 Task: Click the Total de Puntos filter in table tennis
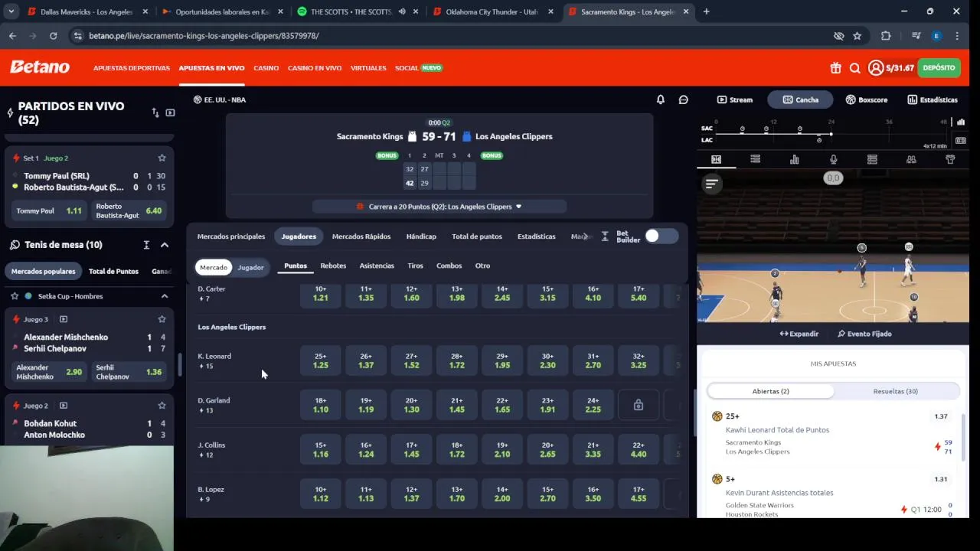113,272
